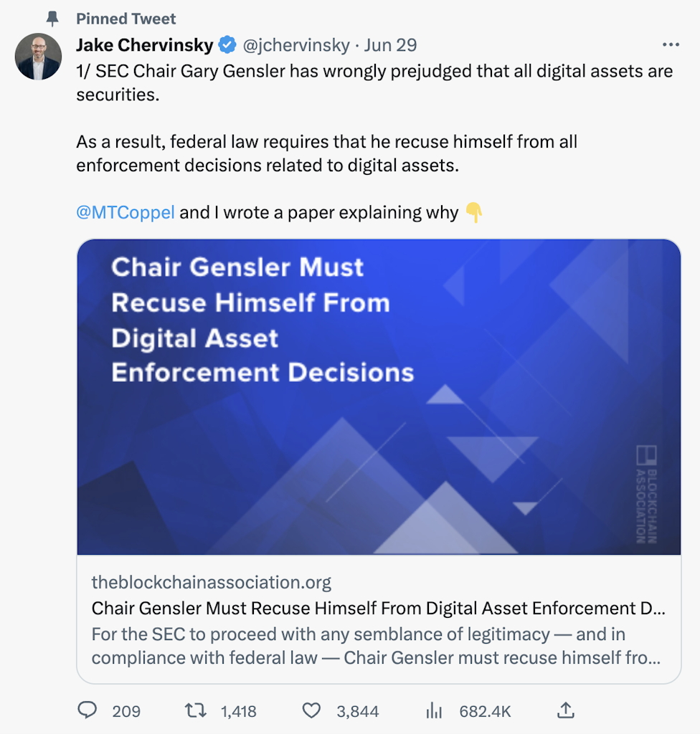Click the Jake Chervinsky display name
This screenshot has width=700, height=734.
pyautogui.click(x=144, y=45)
